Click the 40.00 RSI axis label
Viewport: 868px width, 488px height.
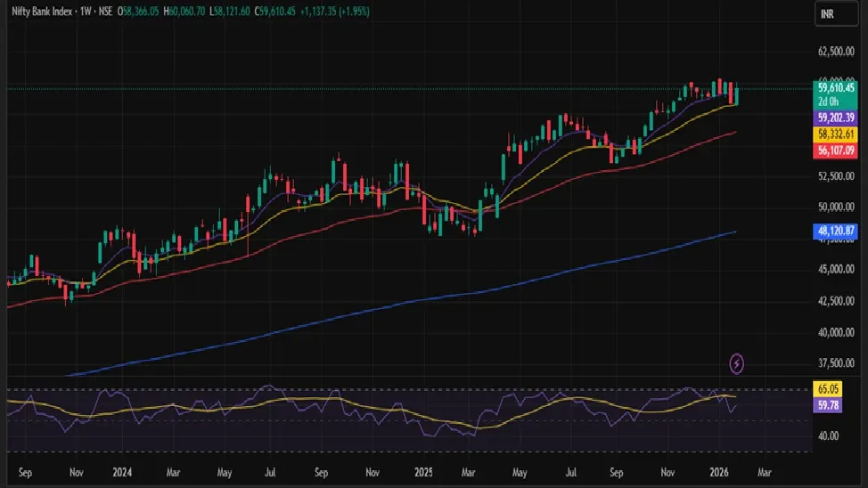(x=828, y=436)
